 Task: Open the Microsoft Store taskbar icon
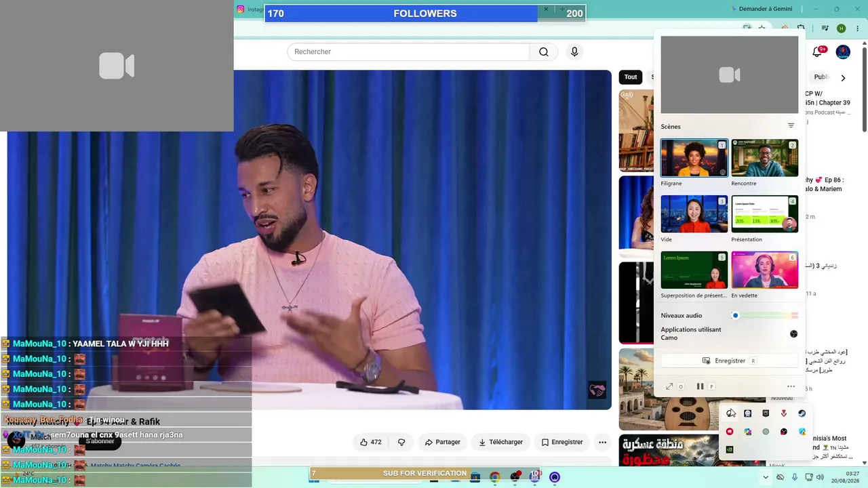(475, 477)
